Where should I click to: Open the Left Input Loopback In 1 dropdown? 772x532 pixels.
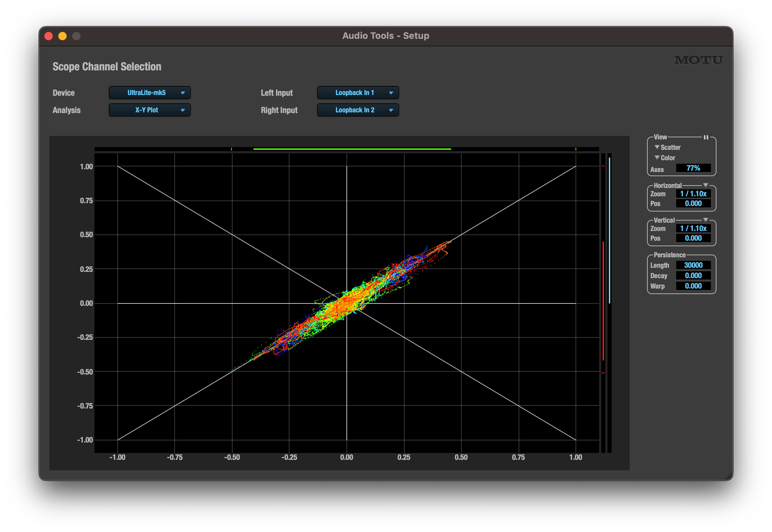(358, 93)
